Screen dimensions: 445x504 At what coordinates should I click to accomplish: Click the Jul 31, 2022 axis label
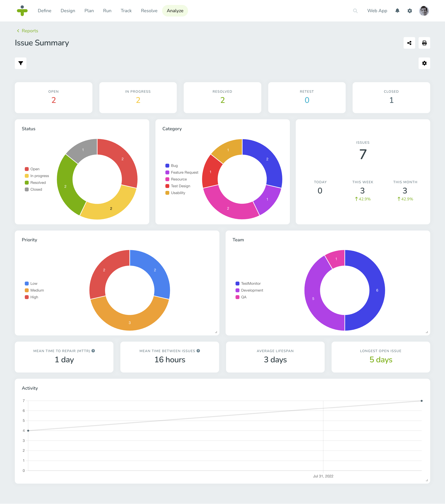(323, 476)
